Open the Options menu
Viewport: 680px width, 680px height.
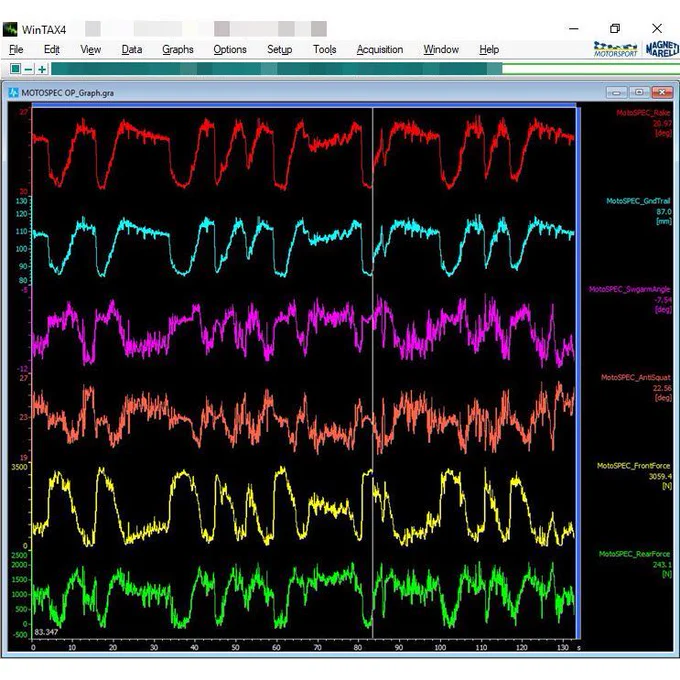[x=230, y=49]
